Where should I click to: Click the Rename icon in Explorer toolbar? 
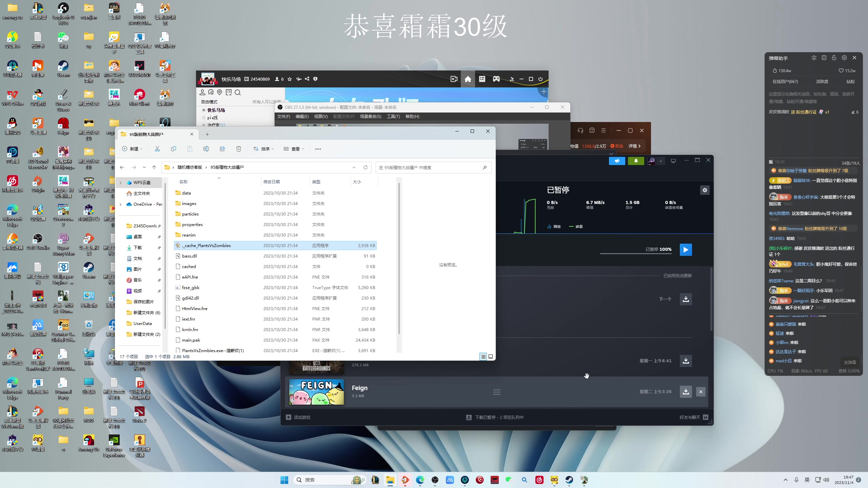click(206, 149)
